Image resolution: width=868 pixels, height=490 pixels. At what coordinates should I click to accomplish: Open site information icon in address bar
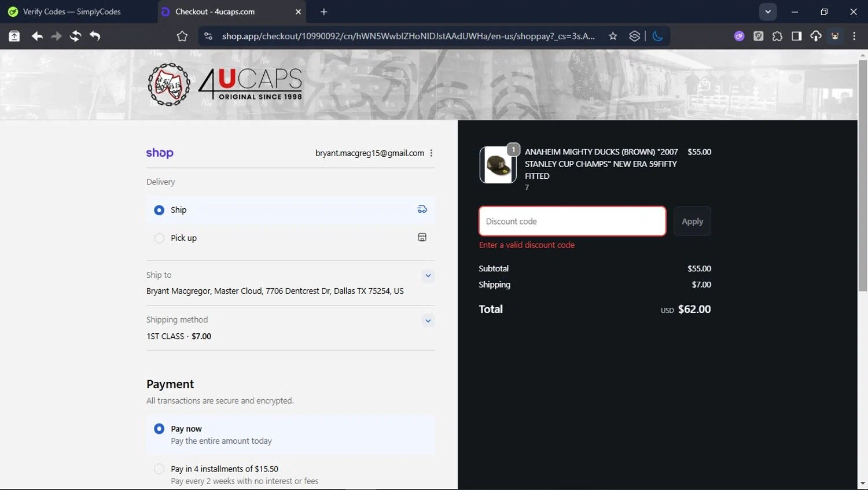click(x=208, y=36)
